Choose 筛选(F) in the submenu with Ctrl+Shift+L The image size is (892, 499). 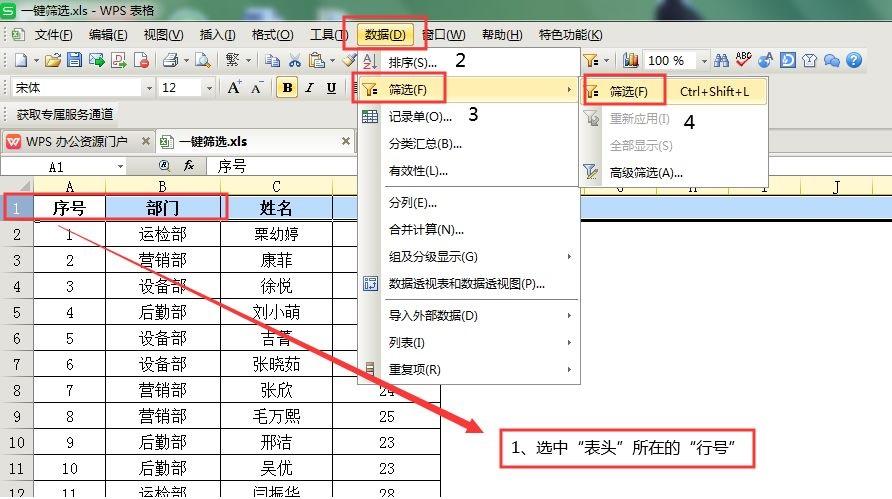click(x=674, y=92)
